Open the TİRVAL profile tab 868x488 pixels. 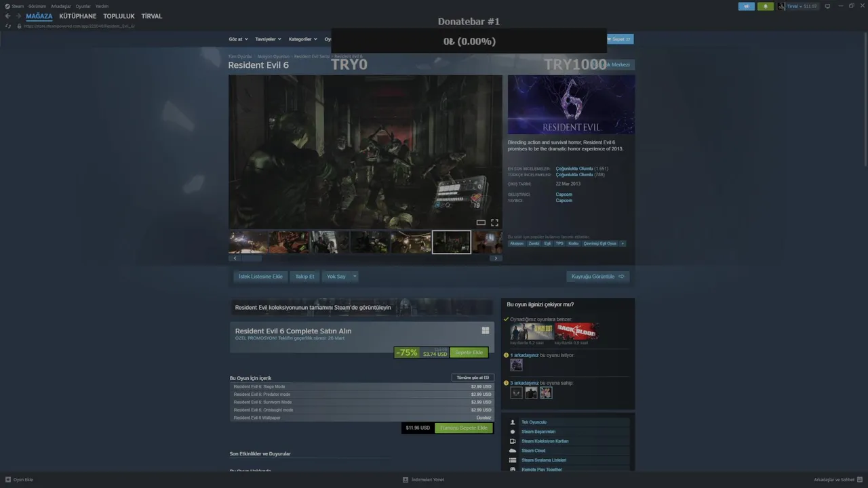pyautogui.click(x=152, y=16)
